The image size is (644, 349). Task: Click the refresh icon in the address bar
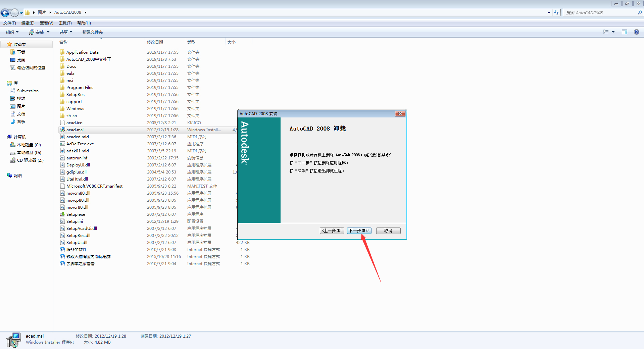[x=556, y=12]
